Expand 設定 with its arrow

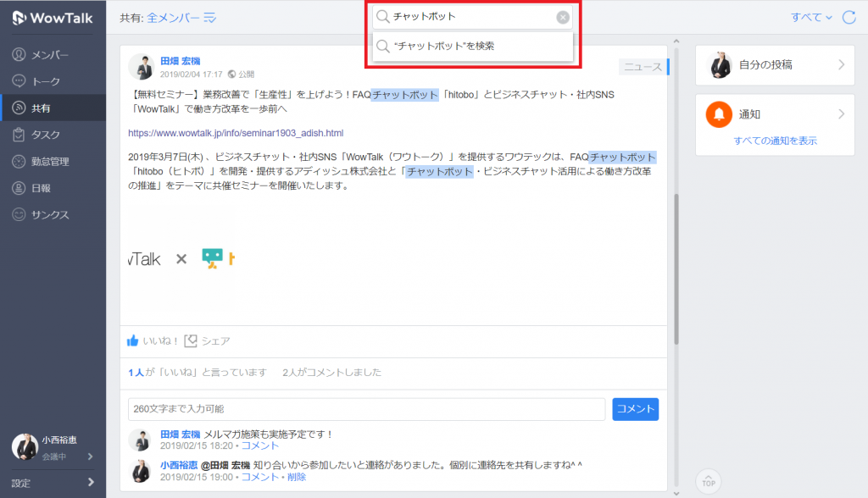pyautogui.click(x=91, y=483)
